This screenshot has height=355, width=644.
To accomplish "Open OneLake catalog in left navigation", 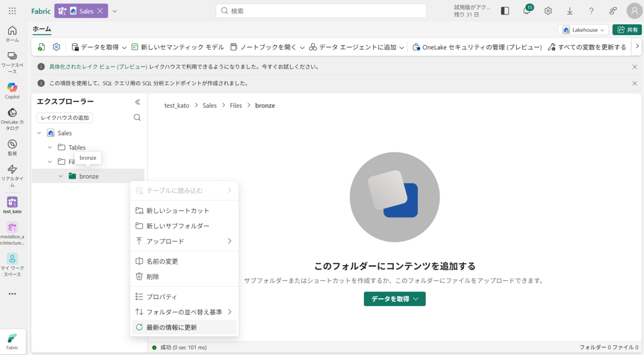I will coord(12,114).
